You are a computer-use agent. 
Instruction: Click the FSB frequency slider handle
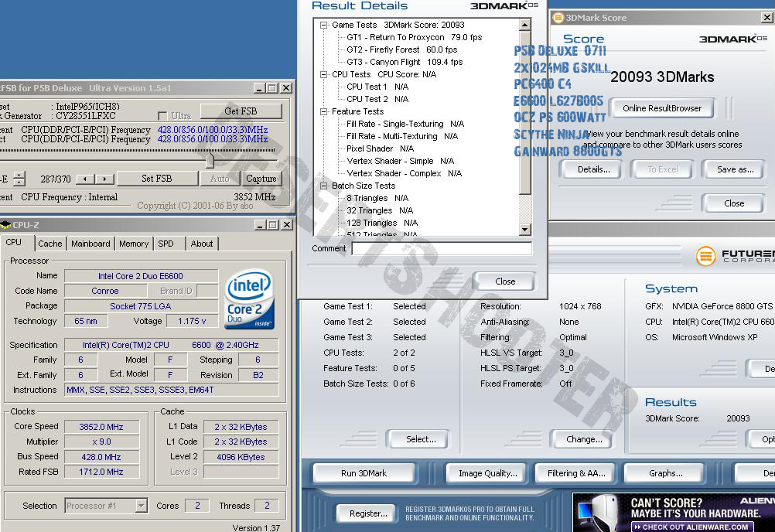pyautogui.click(x=209, y=160)
